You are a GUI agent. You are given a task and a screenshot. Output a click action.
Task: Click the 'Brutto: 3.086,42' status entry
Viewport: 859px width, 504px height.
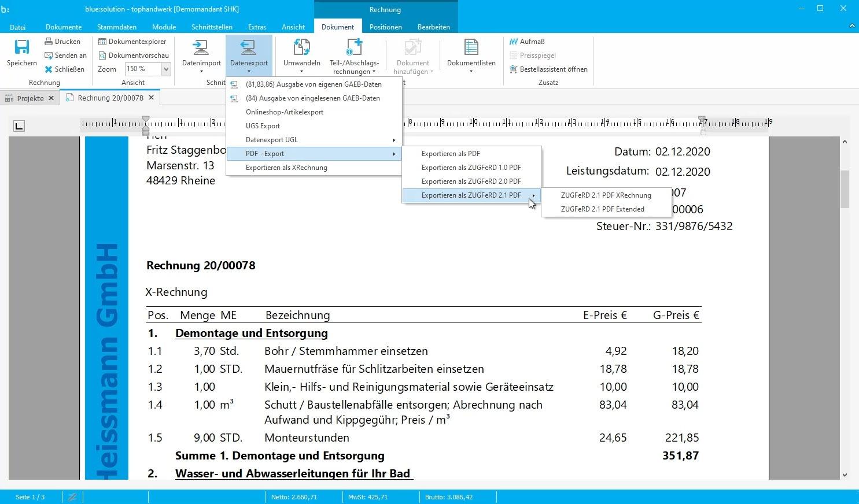coord(449,497)
